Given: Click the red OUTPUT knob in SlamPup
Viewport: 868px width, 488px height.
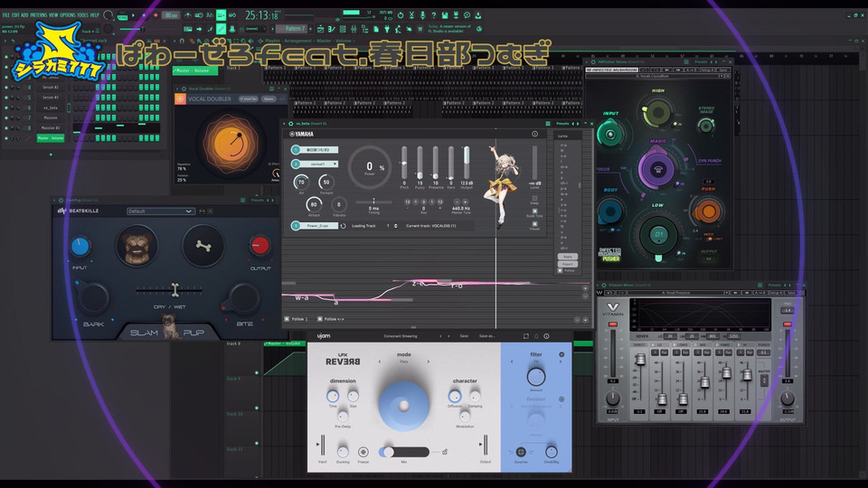Looking at the screenshot, I should 259,245.
